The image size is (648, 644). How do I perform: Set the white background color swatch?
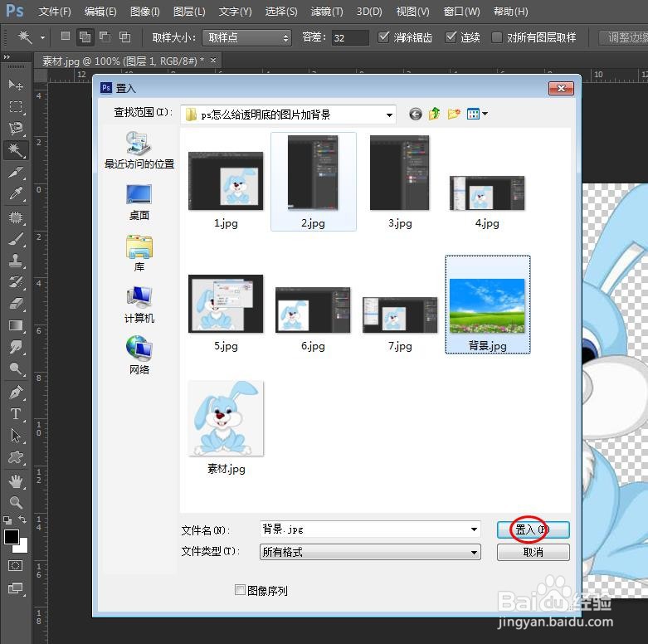pos(23,547)
